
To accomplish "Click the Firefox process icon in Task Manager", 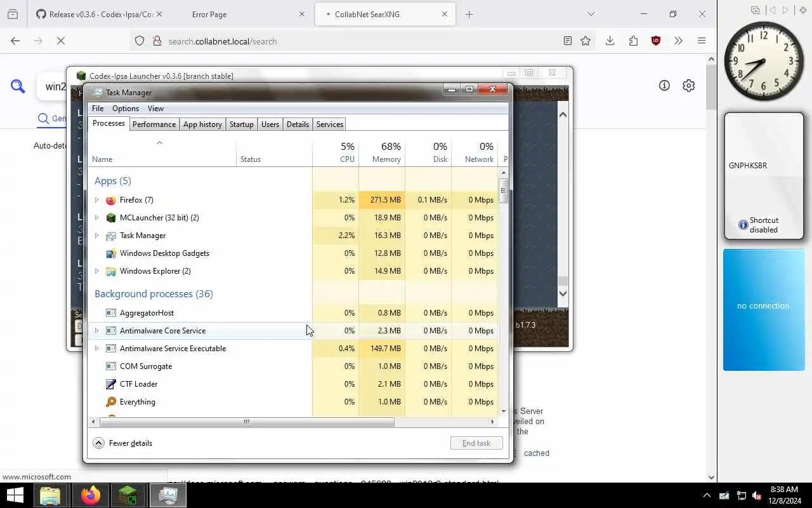I will [x=111, y=200].
